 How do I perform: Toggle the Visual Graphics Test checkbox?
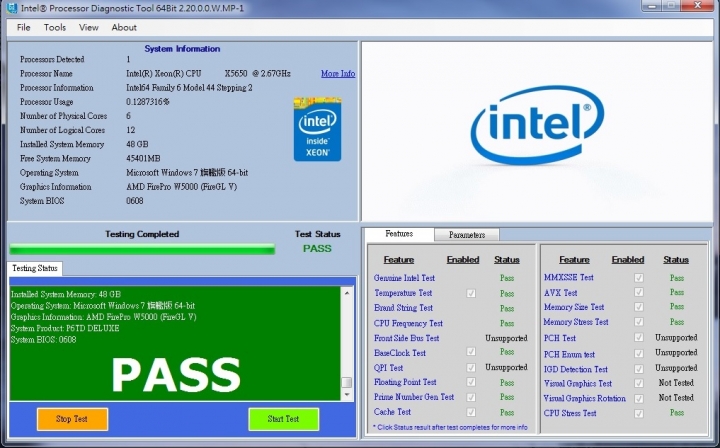[639, 383]
